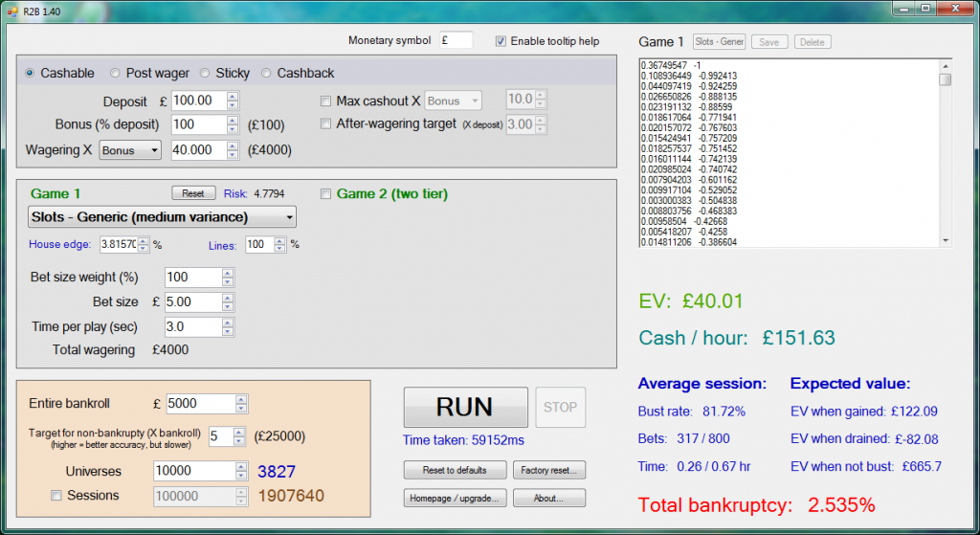Click paytable row 0.36749547 -1

tap(671, 66)
